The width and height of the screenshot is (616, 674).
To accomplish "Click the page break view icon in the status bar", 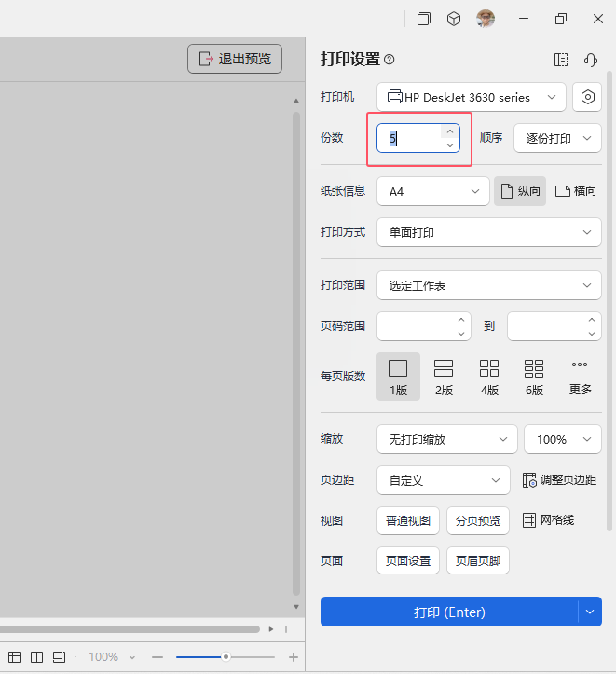I will (x=59, y=657).
